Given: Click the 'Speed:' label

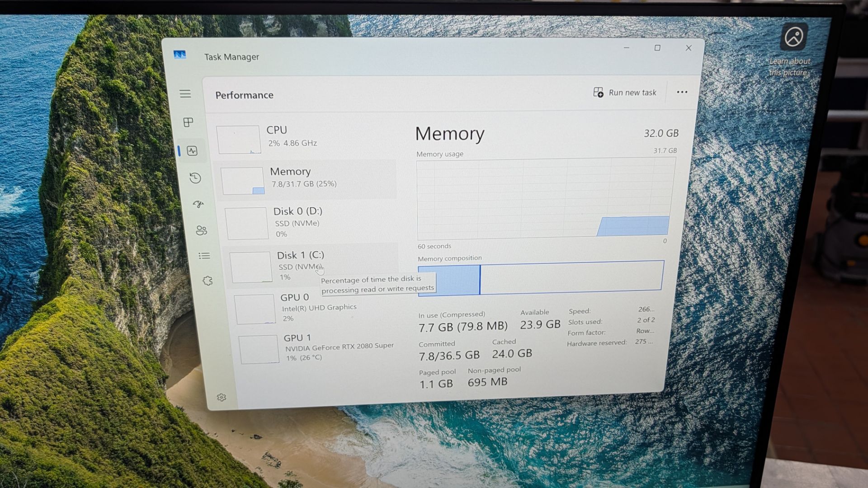Looking at the screenshot, I should point(580,311).
